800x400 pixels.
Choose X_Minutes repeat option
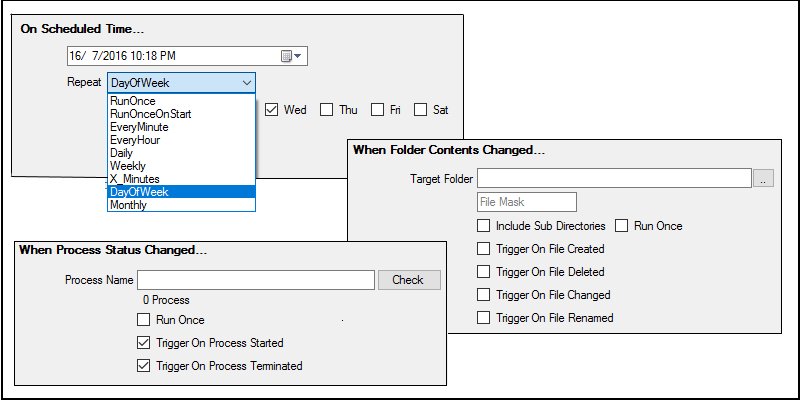[x=181, y=179]
